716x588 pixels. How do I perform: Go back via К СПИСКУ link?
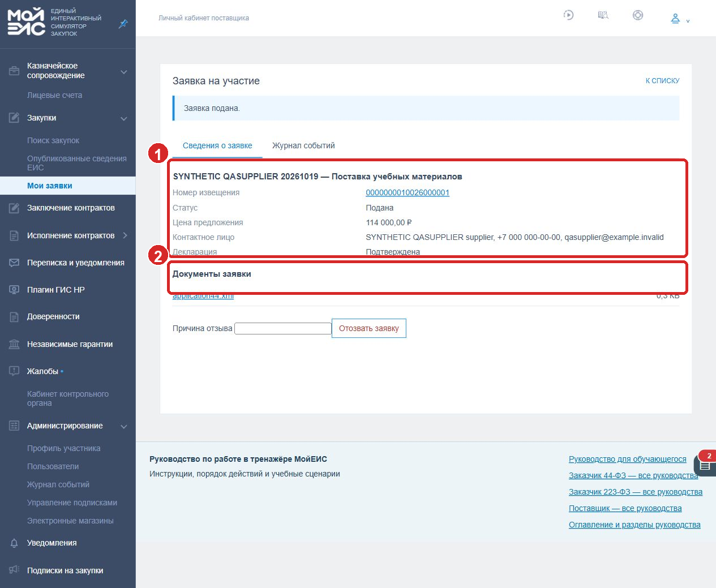[662, 80]
